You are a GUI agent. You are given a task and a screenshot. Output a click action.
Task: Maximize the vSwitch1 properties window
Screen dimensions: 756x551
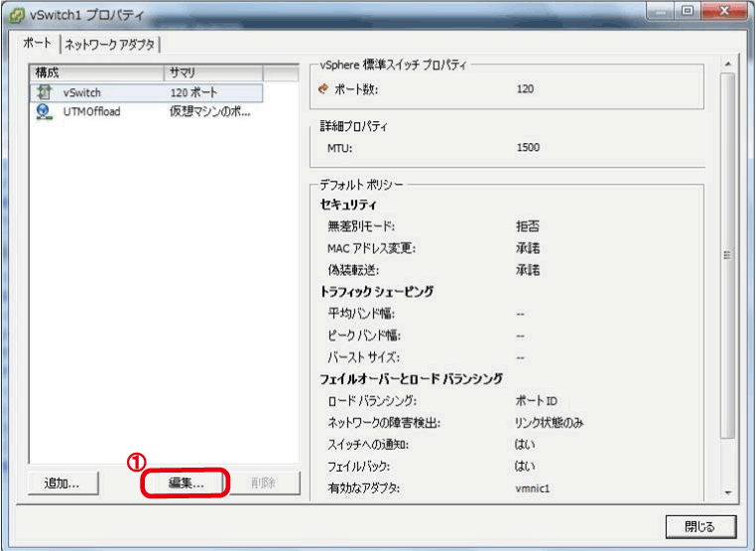tap(689, 13)
